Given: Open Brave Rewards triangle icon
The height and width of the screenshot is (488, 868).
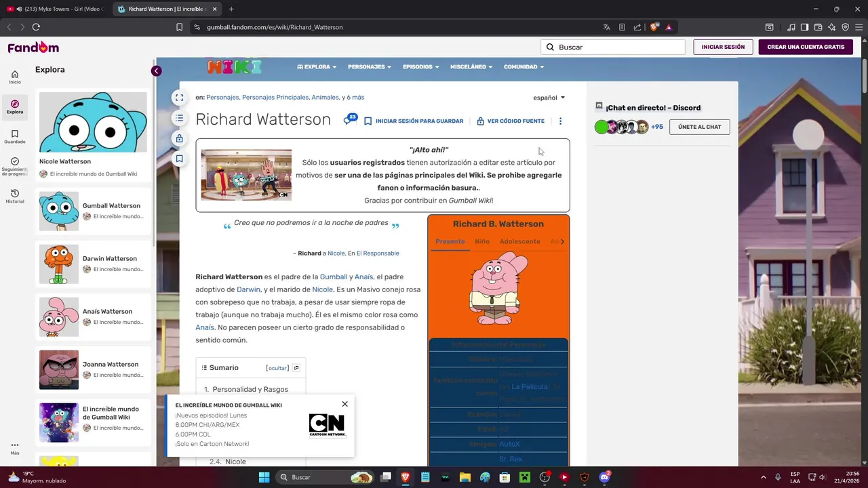Looking at the screenshot, I should [x=669, y=27].
